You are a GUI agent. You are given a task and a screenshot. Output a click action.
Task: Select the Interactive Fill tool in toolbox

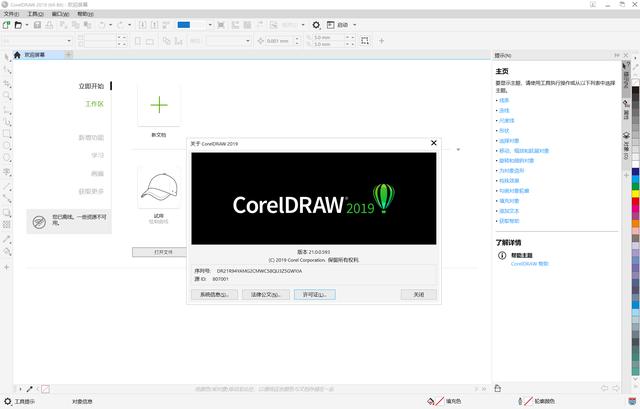[x=7, y=252]
